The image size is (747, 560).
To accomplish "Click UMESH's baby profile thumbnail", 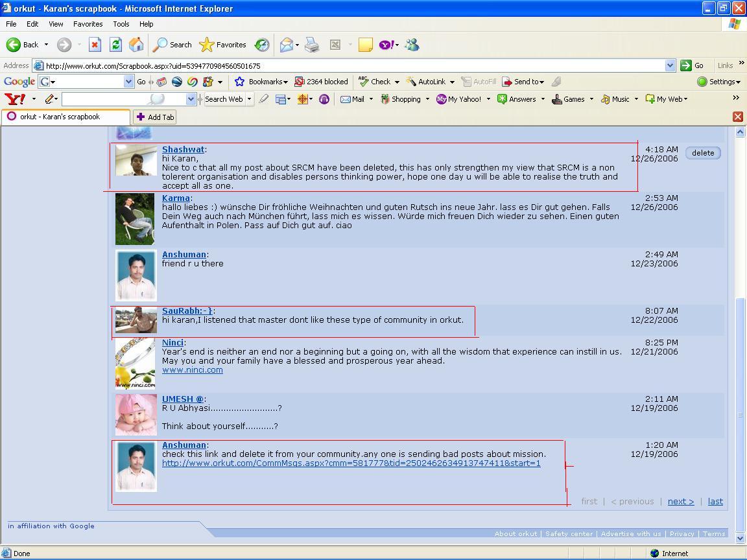I will tap(136, 415).
